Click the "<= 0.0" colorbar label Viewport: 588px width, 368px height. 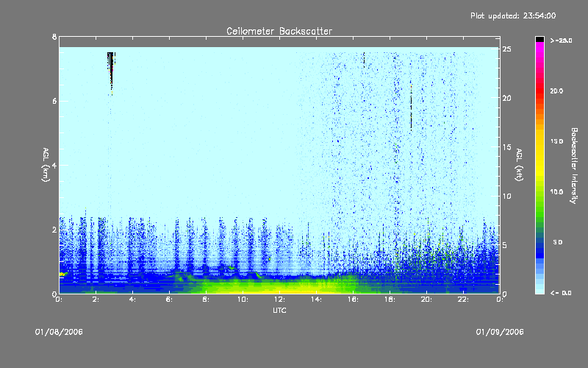(x=561, y=293)
